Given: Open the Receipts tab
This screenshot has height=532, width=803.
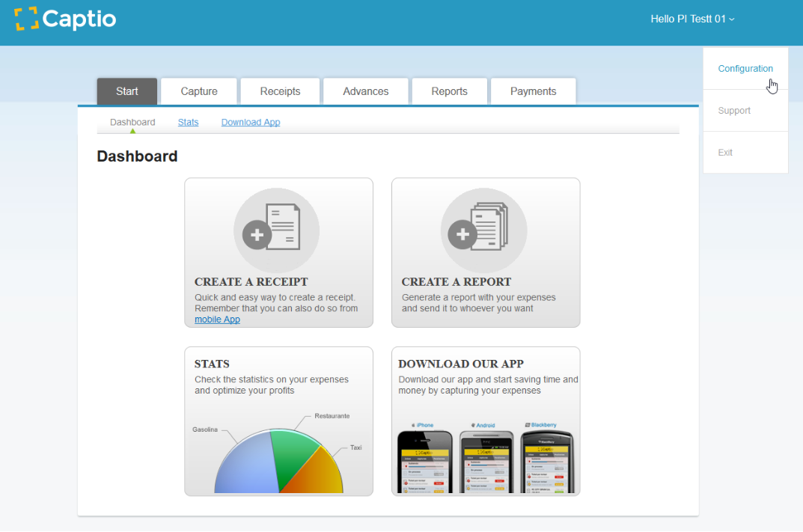Looking at the screenshot, I should (x=280, y=91).
